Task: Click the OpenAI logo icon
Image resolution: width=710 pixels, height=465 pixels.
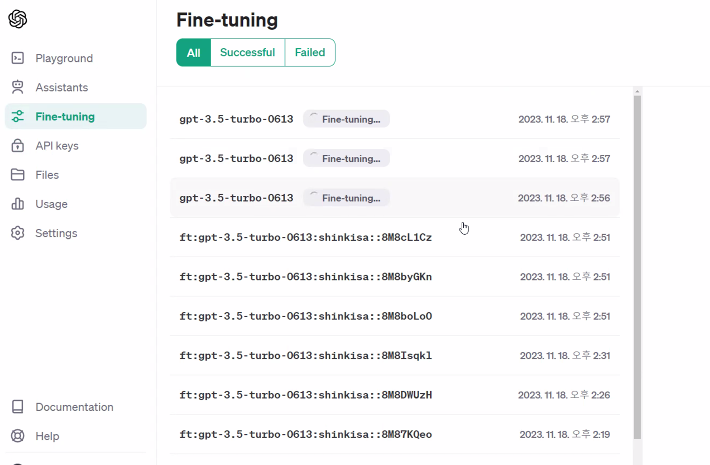Action: [x=18, y=19]
